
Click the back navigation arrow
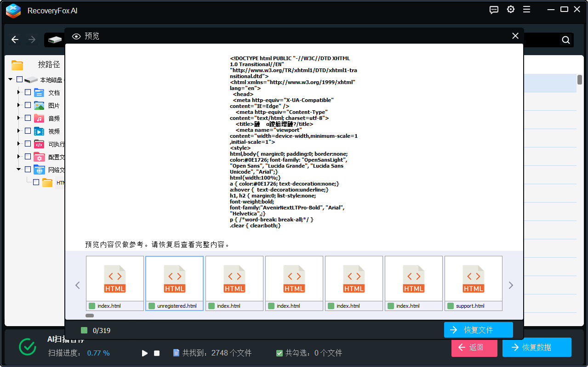(15, 40)
